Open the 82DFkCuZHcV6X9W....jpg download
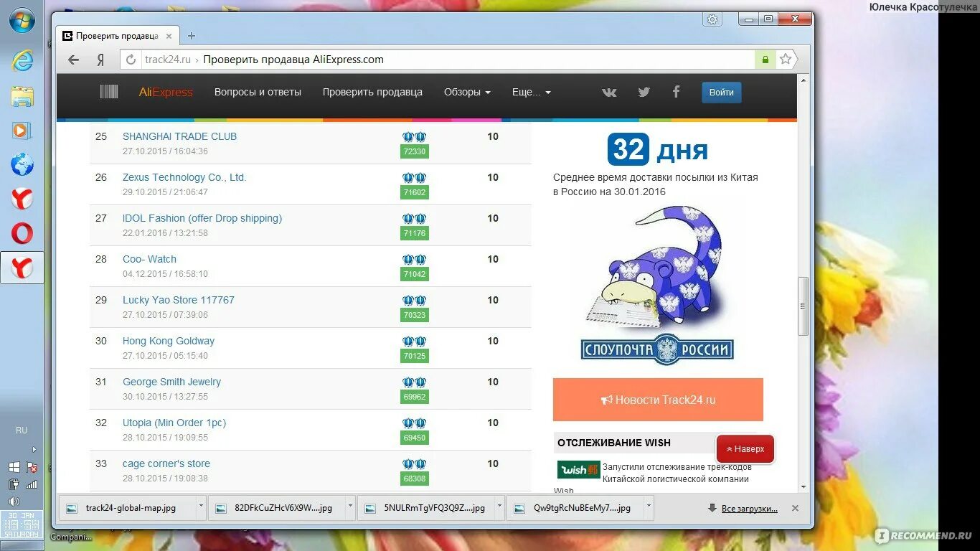The width and height of the screenshot is (980, 551). (x=276, y=507)
